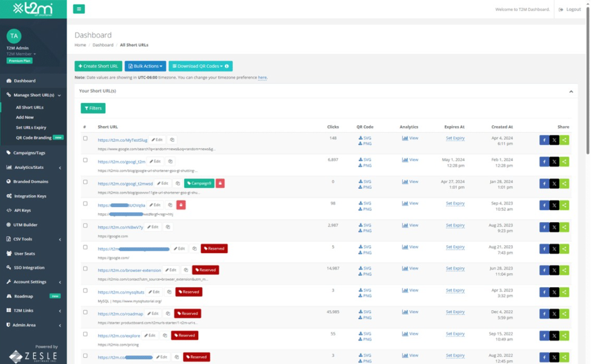Screen dimensions: 600x364
Task: Click green share icon for mysqltuts row
Action: coord(564,292)
